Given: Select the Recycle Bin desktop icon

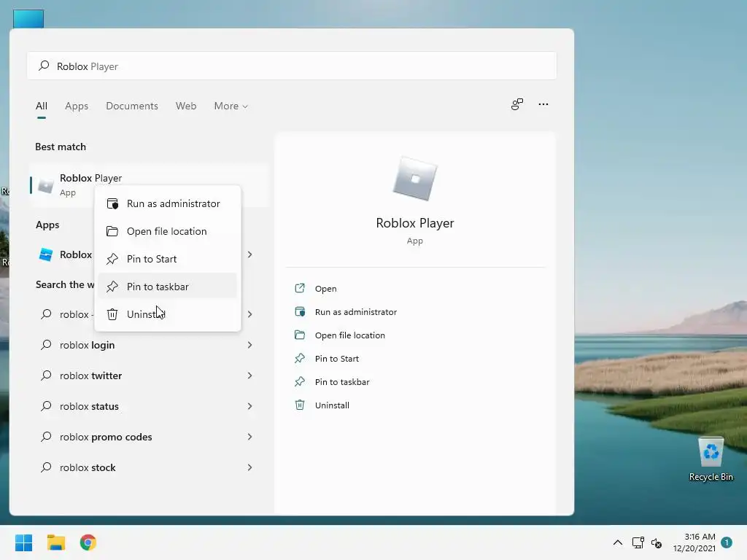Looking at the screenshot, I should coord(711,459).
